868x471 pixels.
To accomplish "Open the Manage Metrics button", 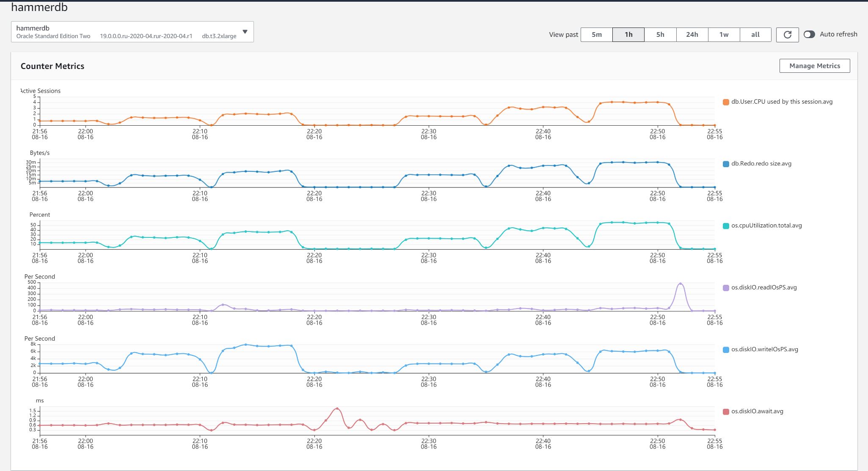I will tap(814, 66).
